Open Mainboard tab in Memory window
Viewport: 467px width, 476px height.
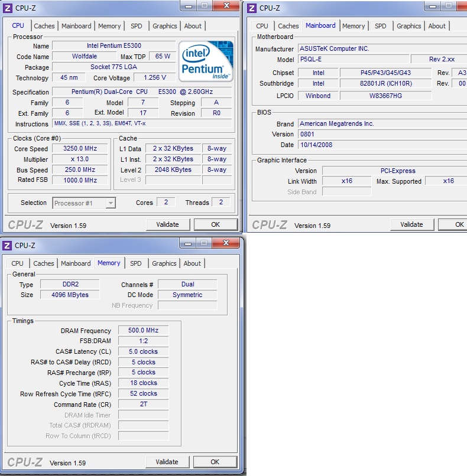tap(76, 263)
